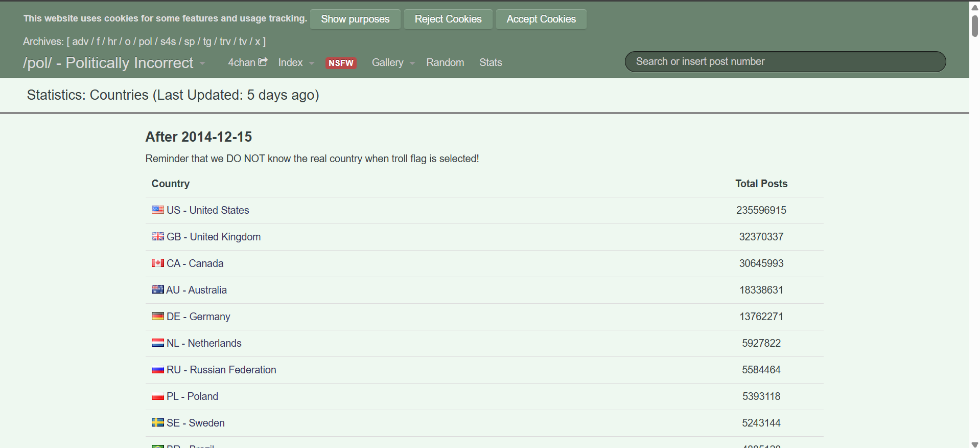Click the post count 30645993
The height and width of the screenshot is (448, 980).
point(761,263)
